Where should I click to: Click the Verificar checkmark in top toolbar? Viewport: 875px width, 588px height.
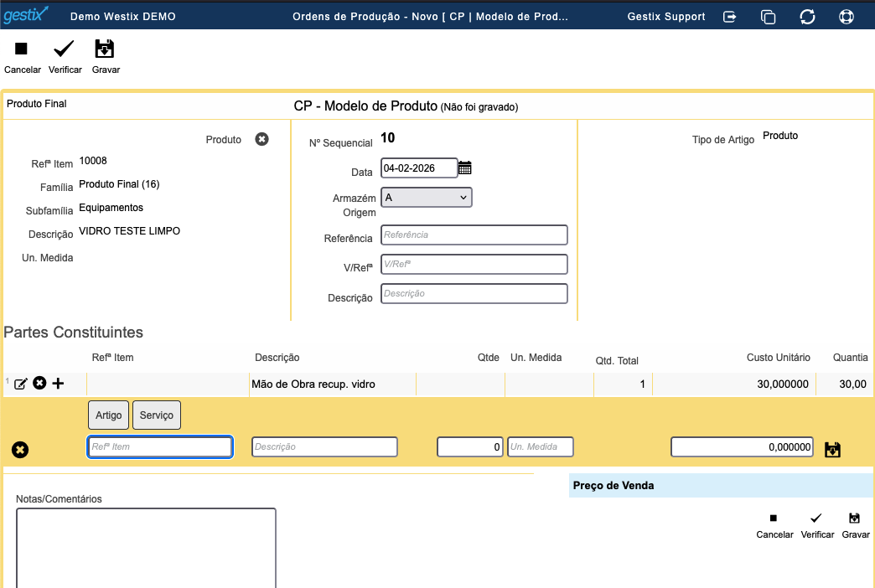(x=65, y=50)
